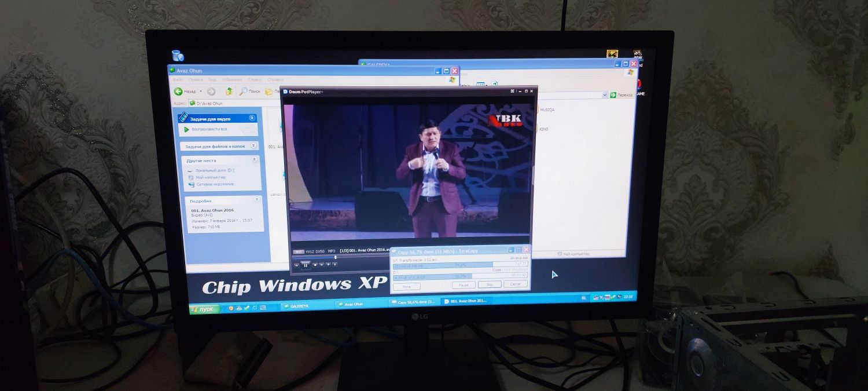Screen dimensions: 868x391
Task: Click the Переход go button in GALEREYA
Action: [x=621, y=95]
